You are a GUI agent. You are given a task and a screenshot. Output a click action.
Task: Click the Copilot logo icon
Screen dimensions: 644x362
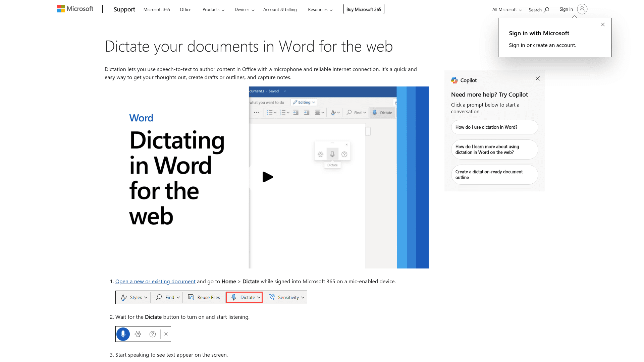[x=454, y=80]
